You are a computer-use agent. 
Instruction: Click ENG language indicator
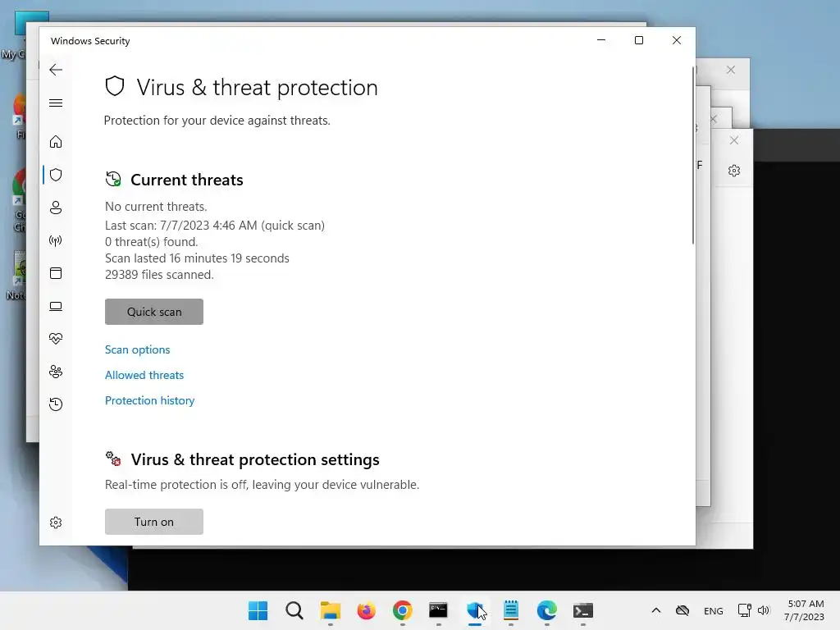pos(713,611)
